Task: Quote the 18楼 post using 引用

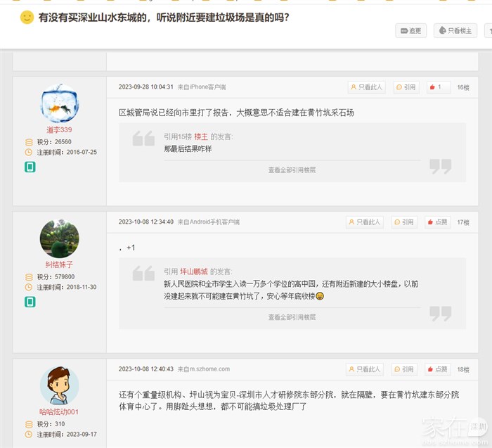Action: (x=405, y=369)
